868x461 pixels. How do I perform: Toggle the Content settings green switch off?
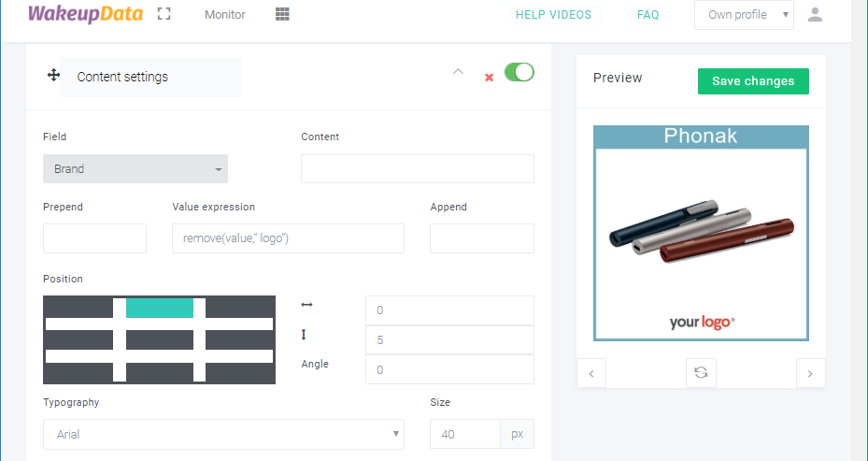pyautogui.click(x=519, y=72)
